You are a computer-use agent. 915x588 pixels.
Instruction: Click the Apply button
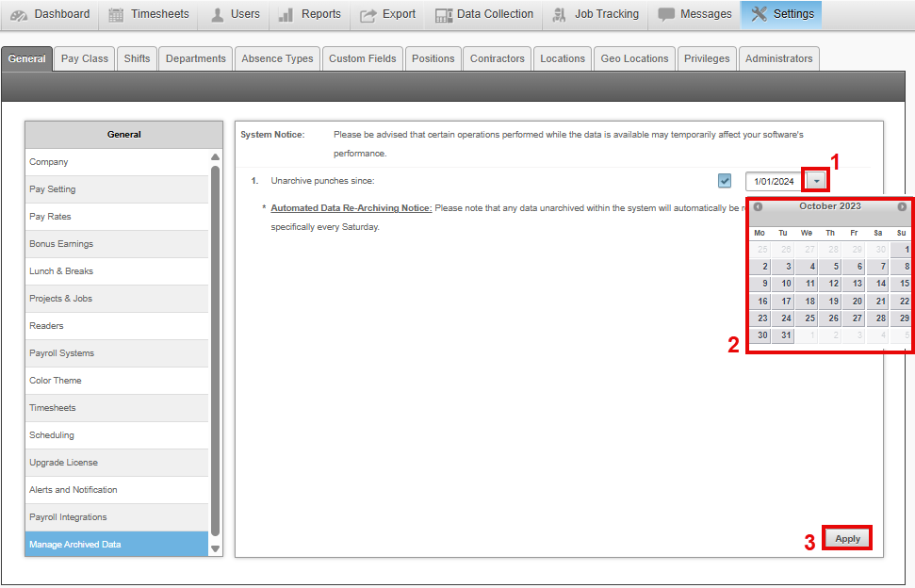(x=847, y=538)
